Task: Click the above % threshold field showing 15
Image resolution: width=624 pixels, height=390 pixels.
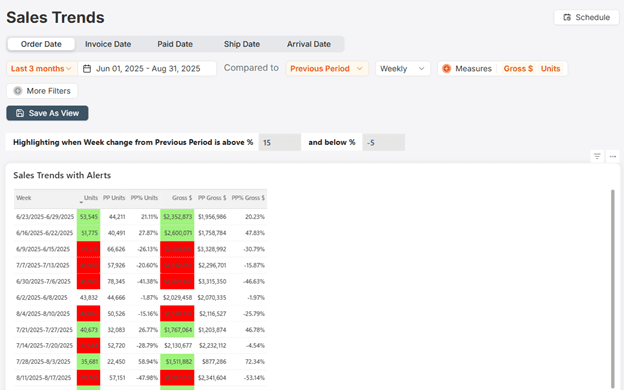Action: click(280, 142)
